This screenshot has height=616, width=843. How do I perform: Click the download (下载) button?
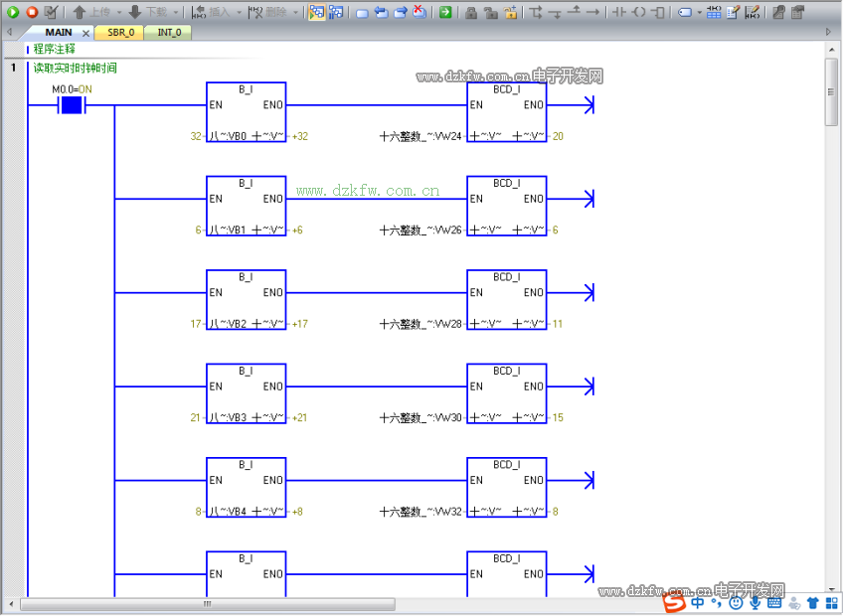tap(148, 12)
